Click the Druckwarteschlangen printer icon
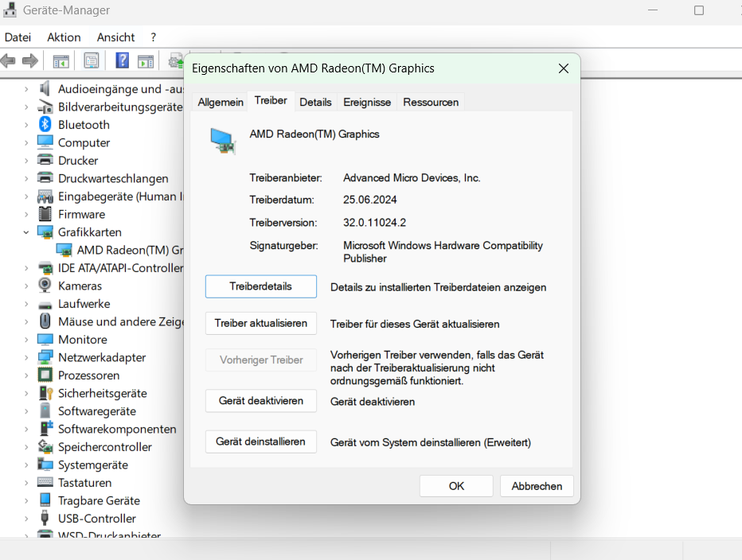 pyautogui.click(x=45, y=178)
